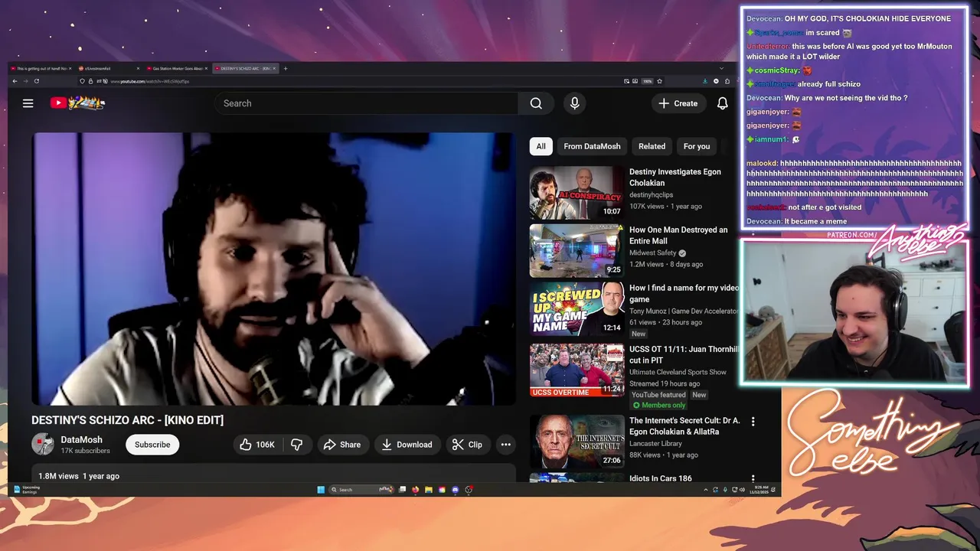The width and height of the screenshot is (980, 551).
Task: Switch to the 'This is getting out of hand' browser tab
Action: pos(40,68)
